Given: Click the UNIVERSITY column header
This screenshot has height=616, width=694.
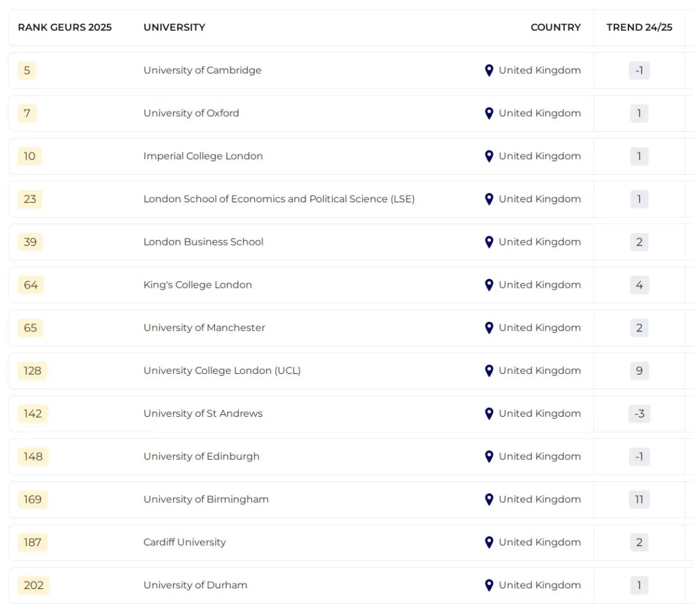Looking at the screenshot, I should [x=174, y=28].
